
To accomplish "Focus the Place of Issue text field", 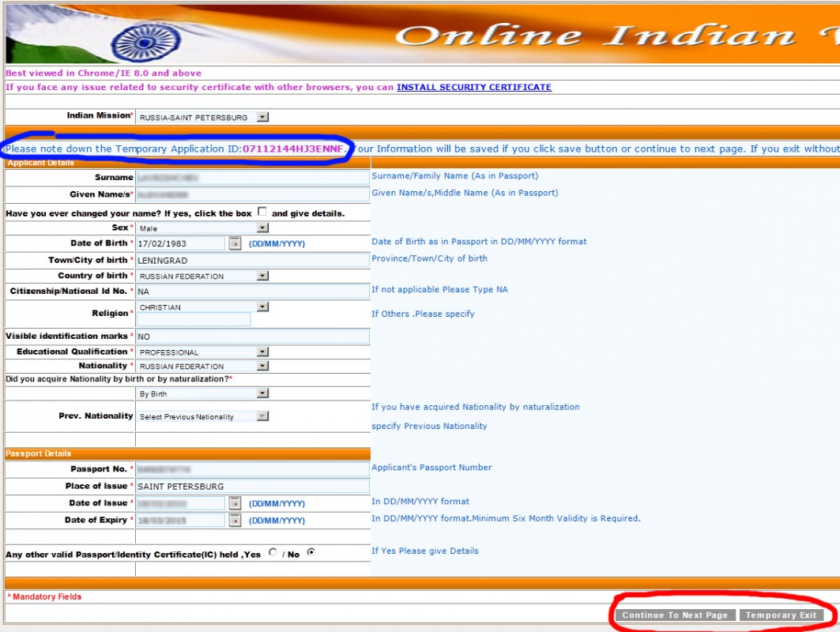I will [251, 487].
